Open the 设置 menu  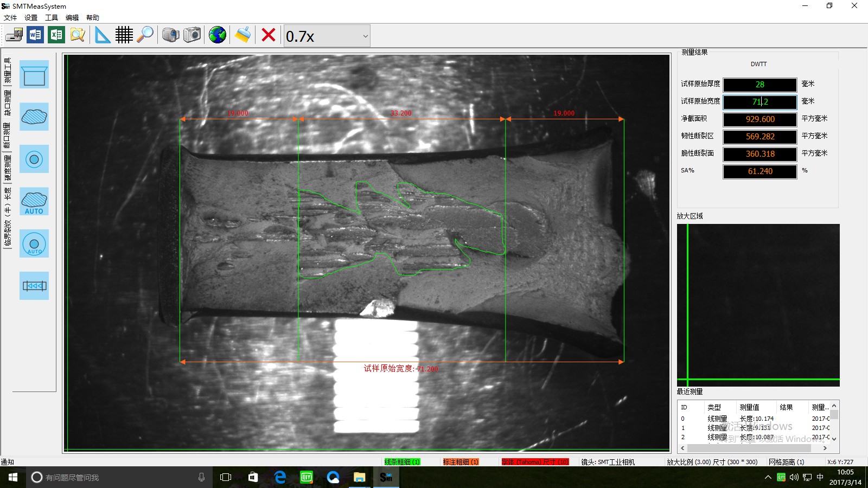[31, 17]
